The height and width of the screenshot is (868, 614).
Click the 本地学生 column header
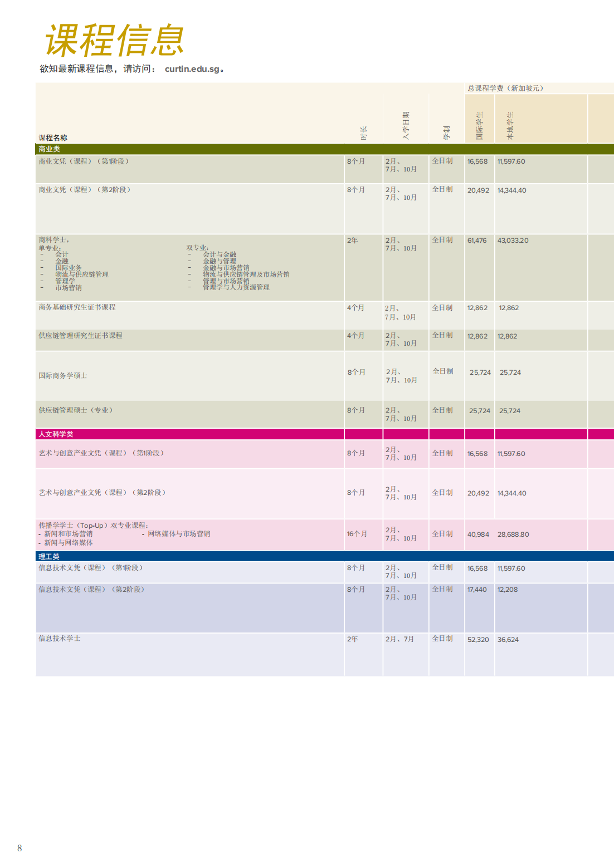click(510, 126)
